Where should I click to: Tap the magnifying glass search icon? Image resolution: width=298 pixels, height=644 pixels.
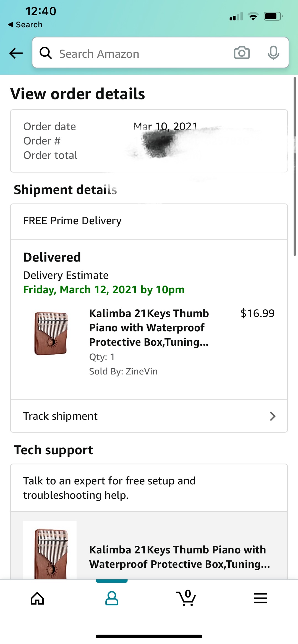point(46,53)
